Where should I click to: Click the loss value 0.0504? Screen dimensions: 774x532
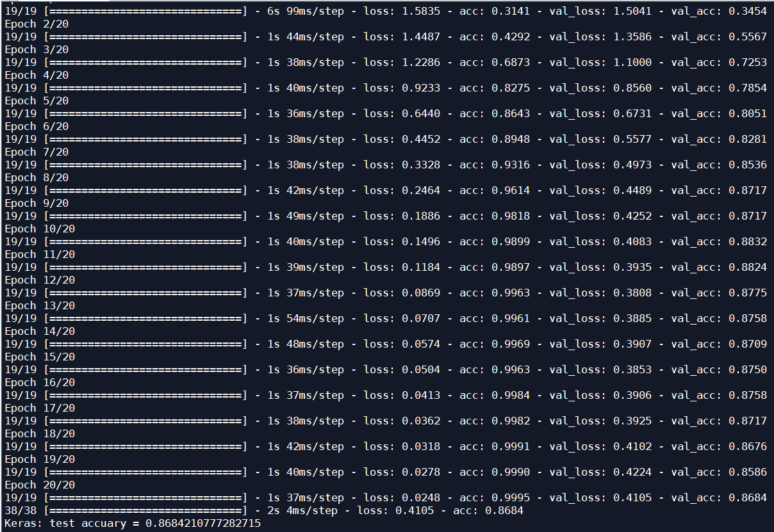tap(421, 369)
